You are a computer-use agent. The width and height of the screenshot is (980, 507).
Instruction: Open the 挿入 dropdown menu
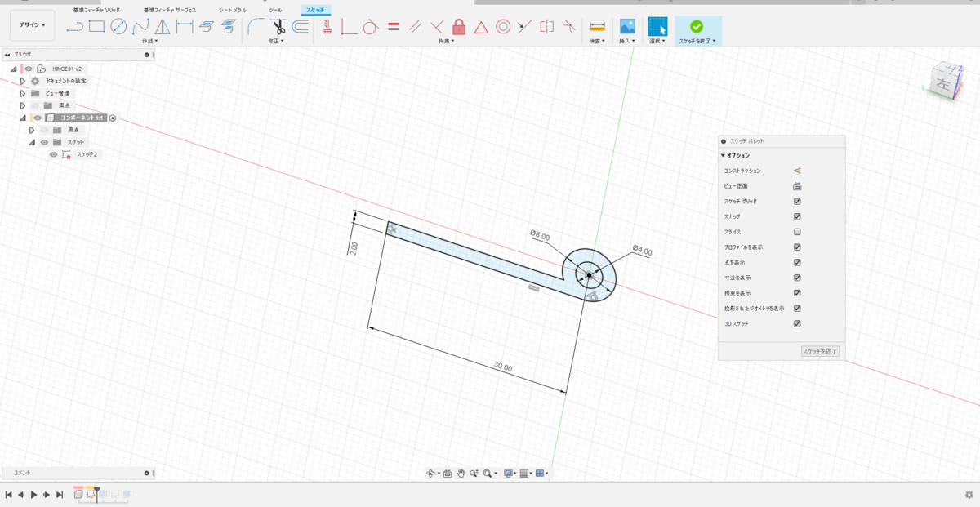point(627,40)
